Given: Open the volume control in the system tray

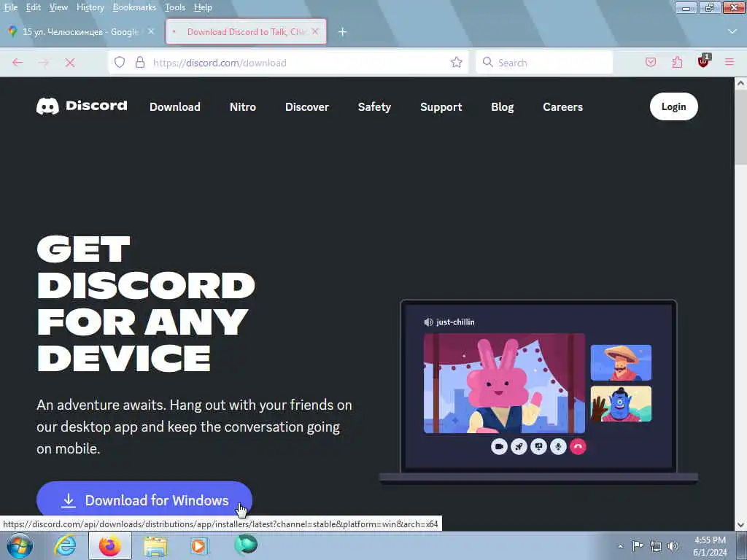Looking at the screenshot, I should pos(673,546).
